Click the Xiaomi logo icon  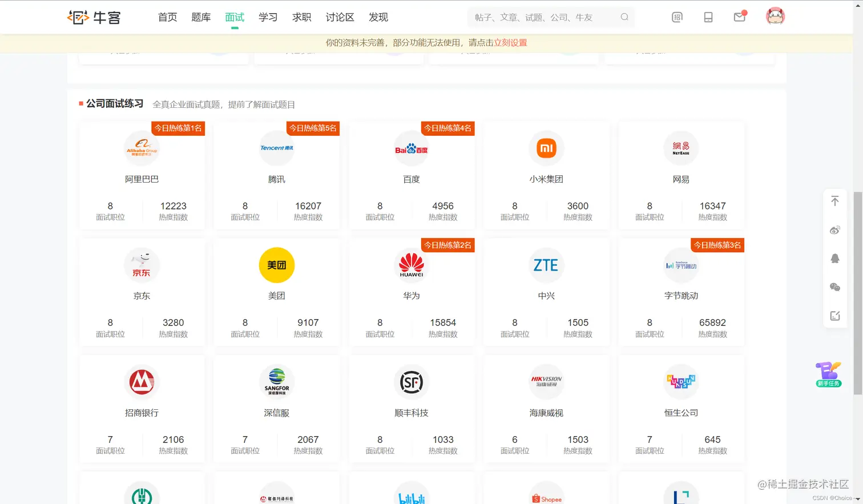click(546, 148)
